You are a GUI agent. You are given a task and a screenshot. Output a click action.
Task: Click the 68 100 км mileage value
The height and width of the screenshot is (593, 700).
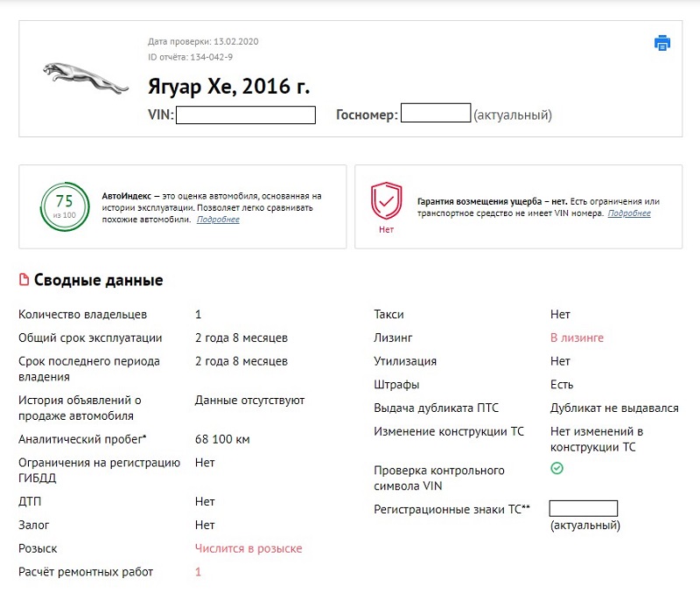click(222, 440)
